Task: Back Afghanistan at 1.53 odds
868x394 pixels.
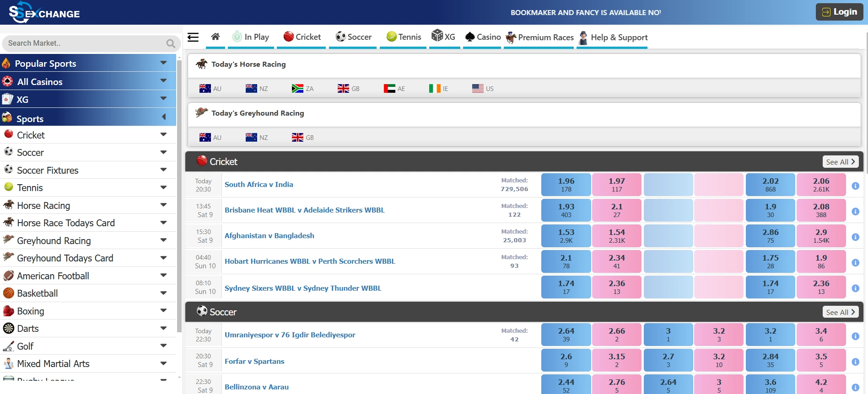Action: click(x=566, y=236)
